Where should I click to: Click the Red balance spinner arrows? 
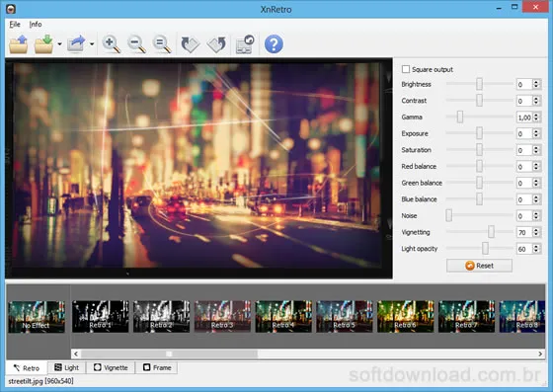coord(536,167)
